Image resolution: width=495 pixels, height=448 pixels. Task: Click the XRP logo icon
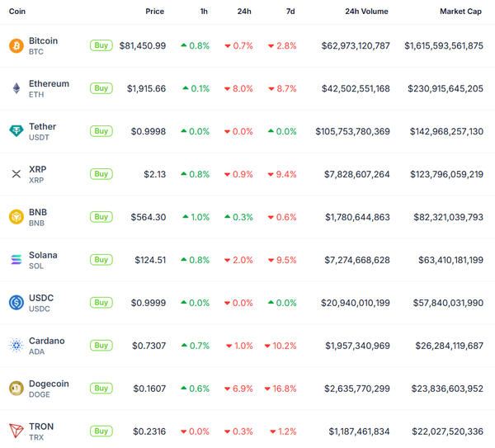[x=16, y=174]
